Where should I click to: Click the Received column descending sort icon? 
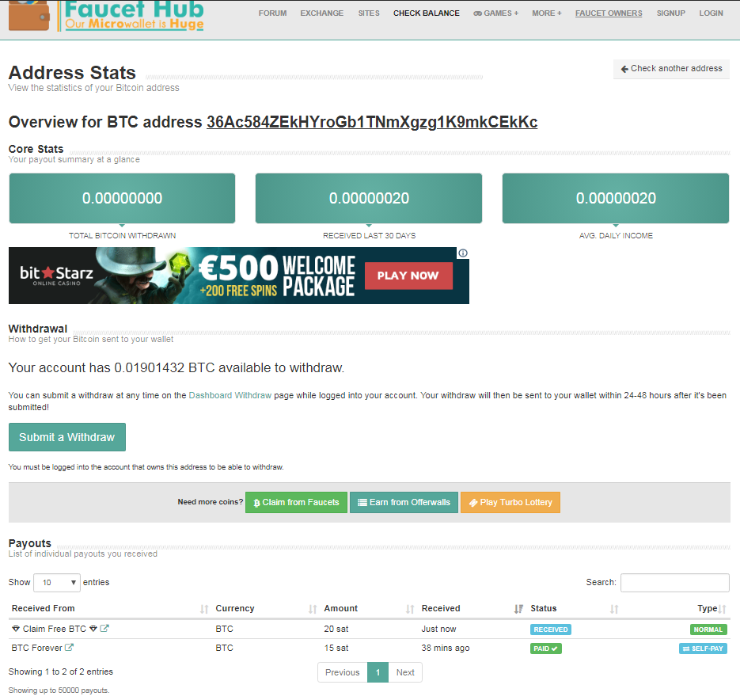tap(518, 609)
